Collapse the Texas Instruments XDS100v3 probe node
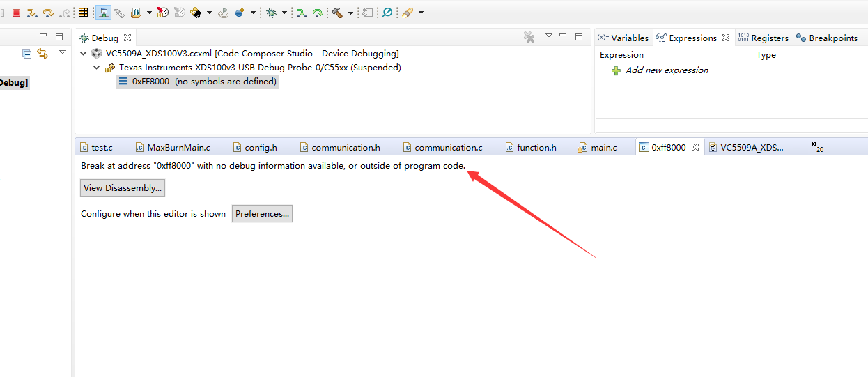 [x=97, y=68]
